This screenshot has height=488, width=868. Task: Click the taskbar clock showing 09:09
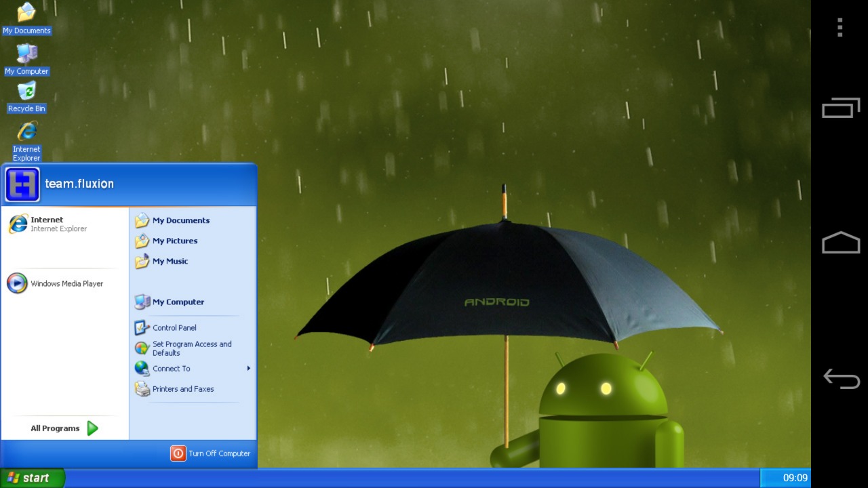(795, 478)
